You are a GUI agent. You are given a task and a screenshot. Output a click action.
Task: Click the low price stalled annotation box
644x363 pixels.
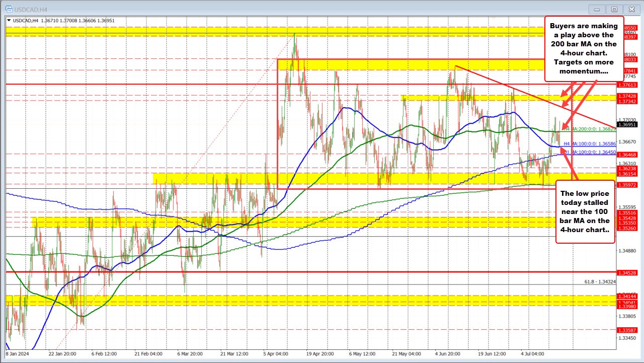tap(585, 211)
